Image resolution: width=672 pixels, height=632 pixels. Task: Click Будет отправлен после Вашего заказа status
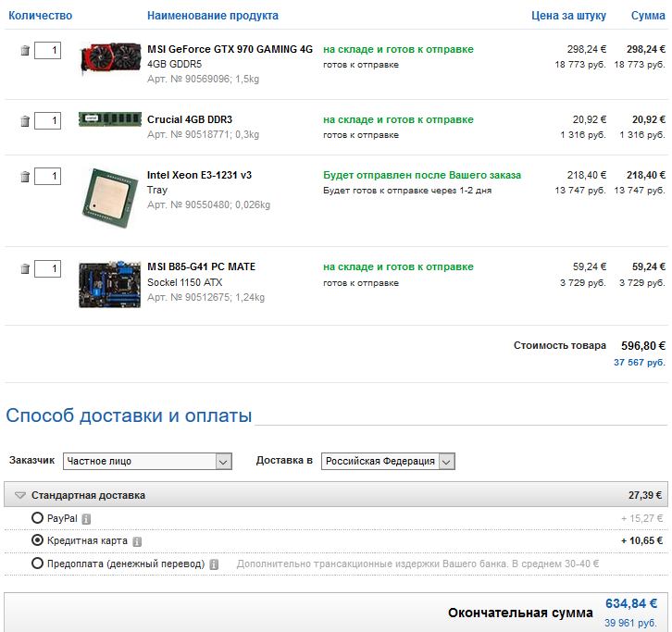coord(422,175)
